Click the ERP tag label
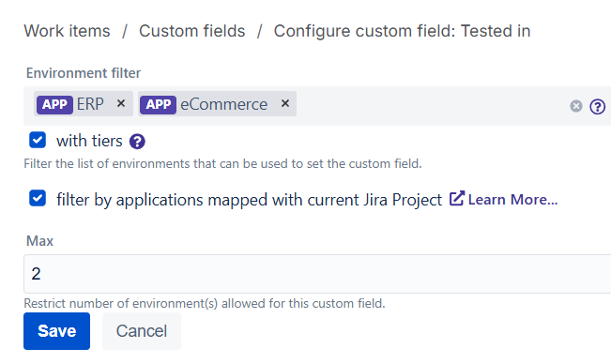 90,104
